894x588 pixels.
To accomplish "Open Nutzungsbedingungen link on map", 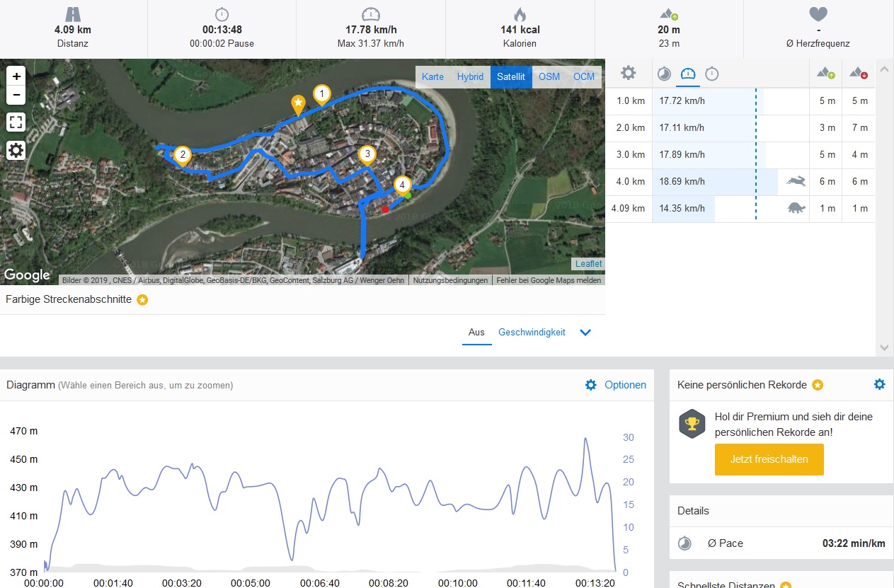I will (x=450, y=280).
